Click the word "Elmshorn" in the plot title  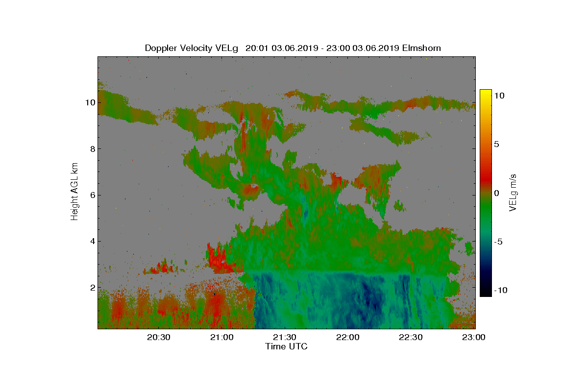tap(422, 48)
